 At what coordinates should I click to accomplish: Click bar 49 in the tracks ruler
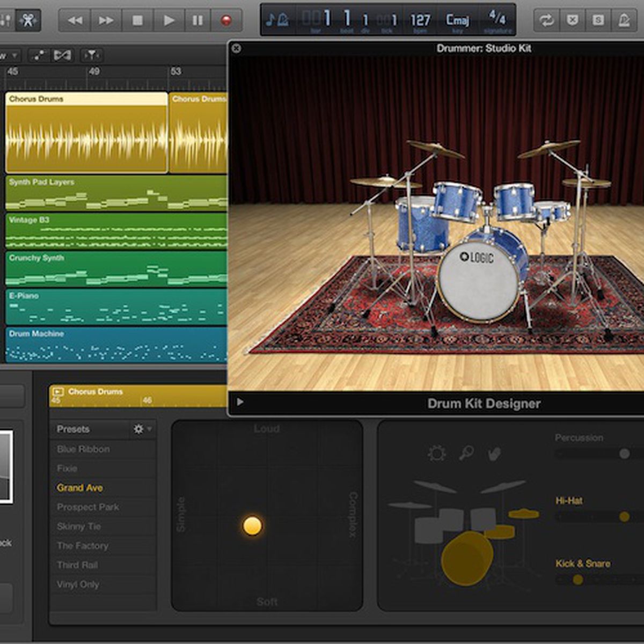tap(94, 71)
